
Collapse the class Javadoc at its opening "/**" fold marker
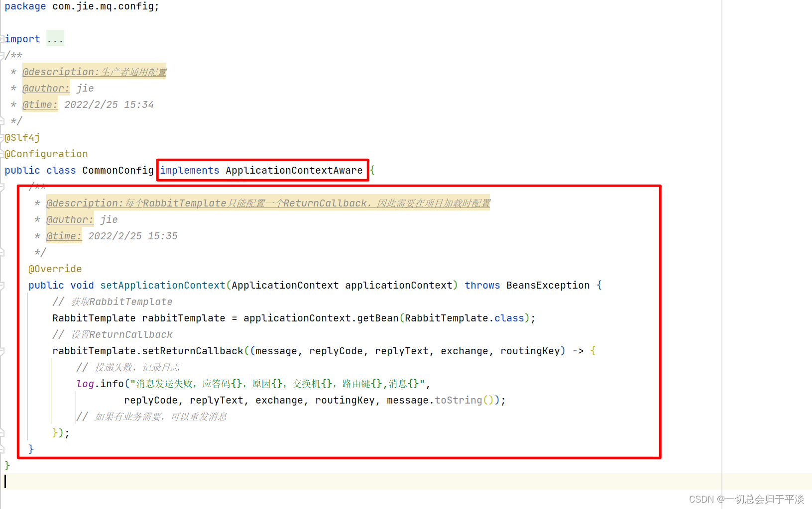2,55
